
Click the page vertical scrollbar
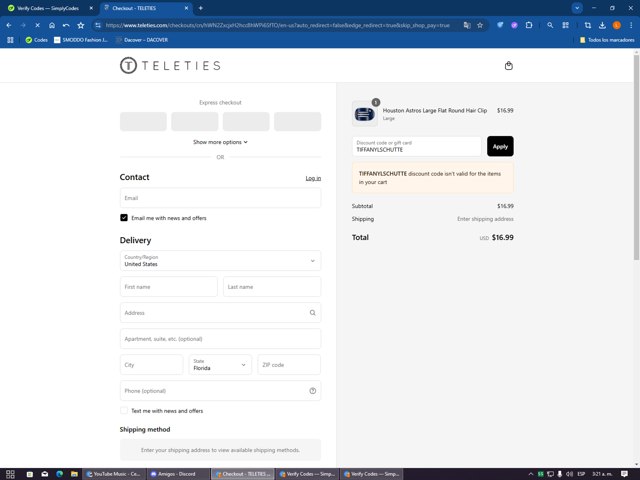pyautogui.click(x=636, y=157)
